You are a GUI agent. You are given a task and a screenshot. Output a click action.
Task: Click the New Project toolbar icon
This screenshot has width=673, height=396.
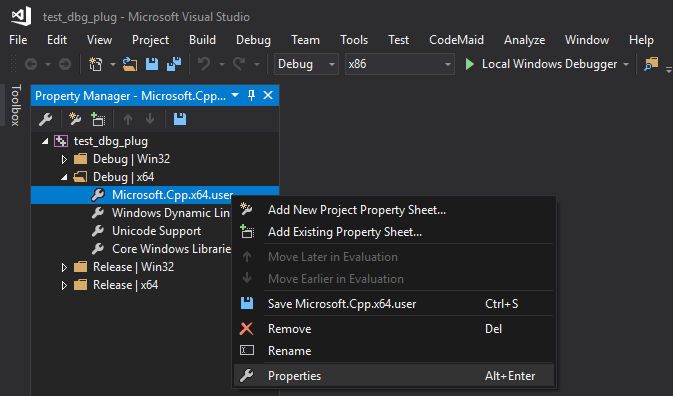[x=95, y=64]
